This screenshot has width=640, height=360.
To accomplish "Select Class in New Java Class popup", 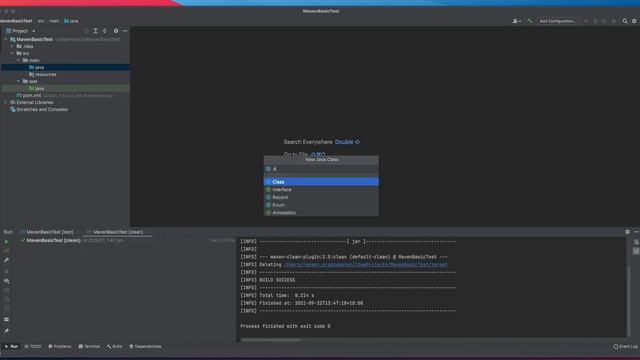I will click(321, 182).
